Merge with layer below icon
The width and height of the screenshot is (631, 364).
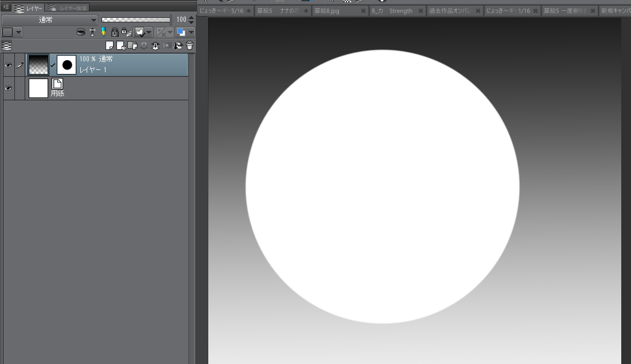(155, 46)
